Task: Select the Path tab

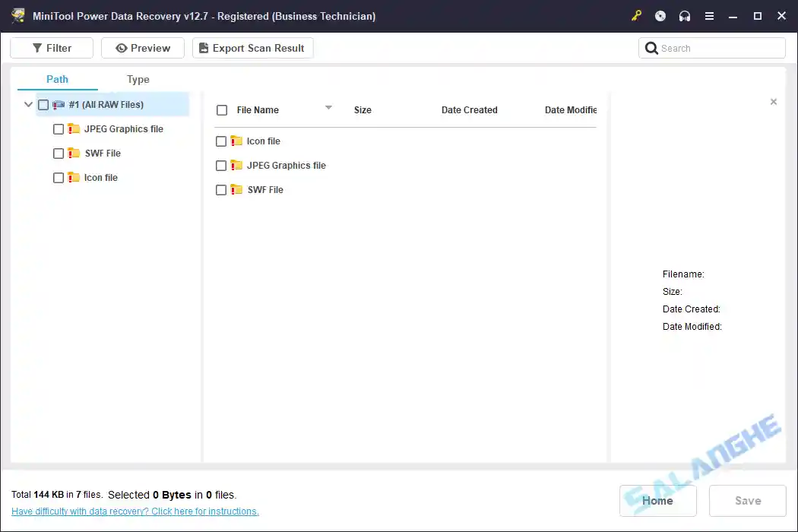Action: [x=56, y=79]
